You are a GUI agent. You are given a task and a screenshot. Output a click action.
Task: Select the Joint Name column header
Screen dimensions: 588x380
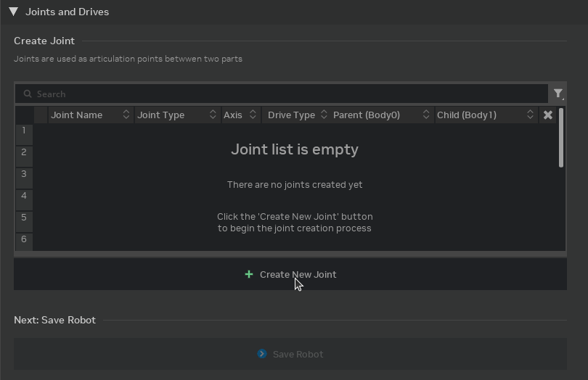click(x=77, y=115)
